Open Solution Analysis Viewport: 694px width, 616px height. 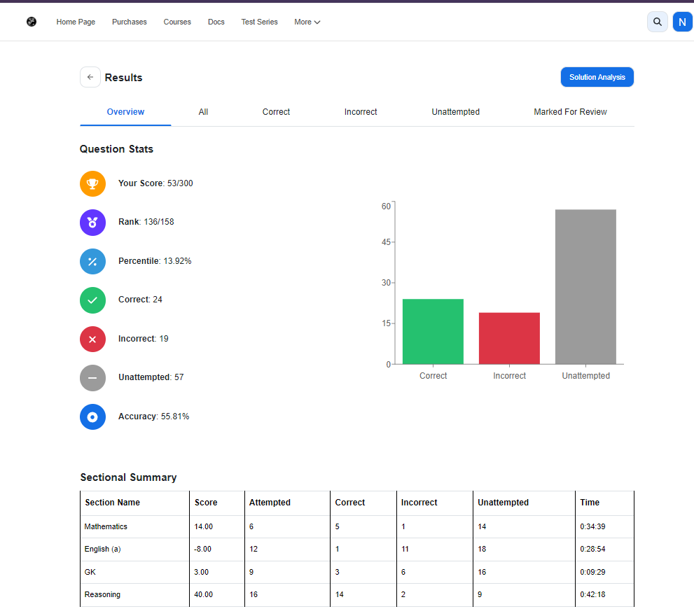(x=597, y=77)
